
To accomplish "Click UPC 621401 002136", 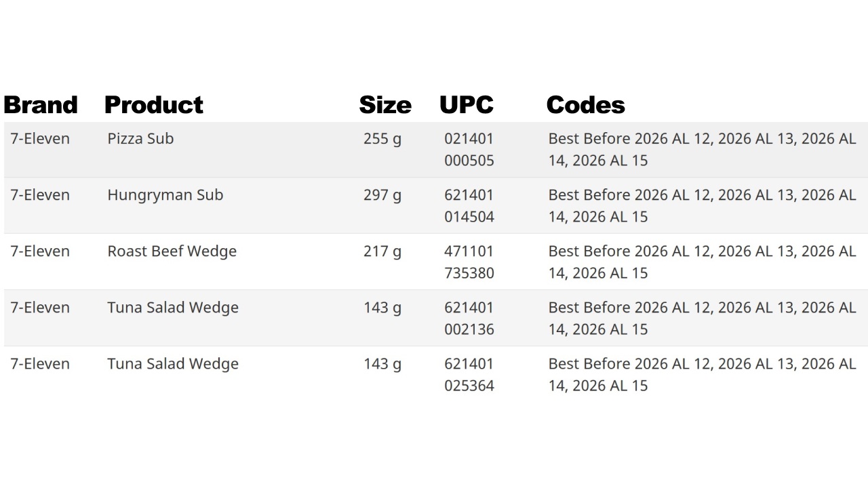I will (469, 318).
